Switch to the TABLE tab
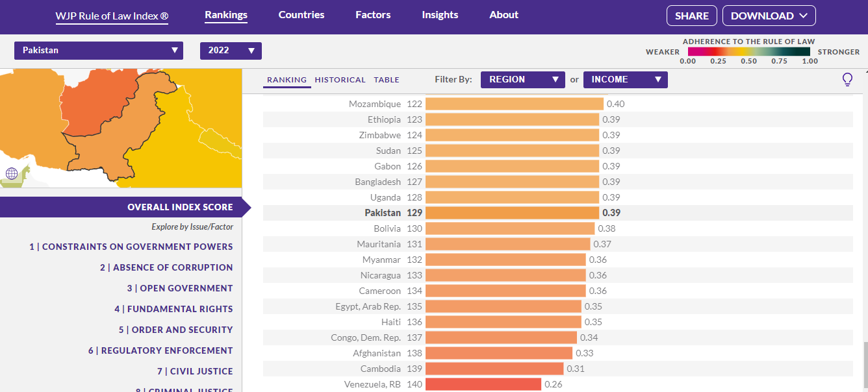 point(387,80)
